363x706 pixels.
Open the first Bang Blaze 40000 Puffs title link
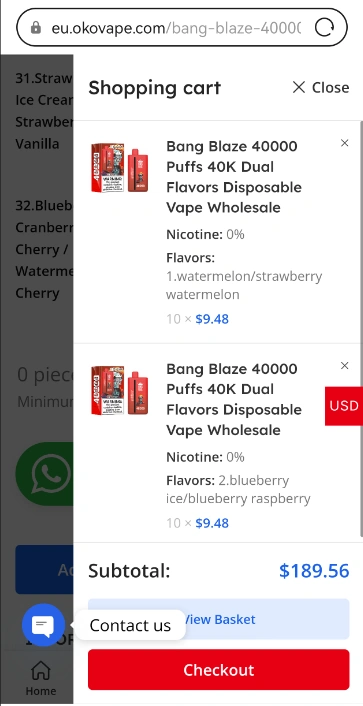(234, 177)
